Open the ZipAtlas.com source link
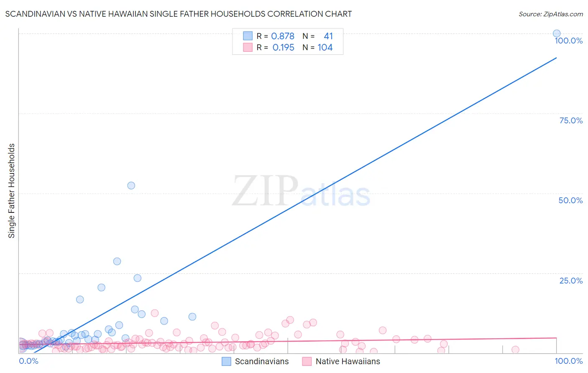Viewport: 588px width, 373px height. (551, 14)
